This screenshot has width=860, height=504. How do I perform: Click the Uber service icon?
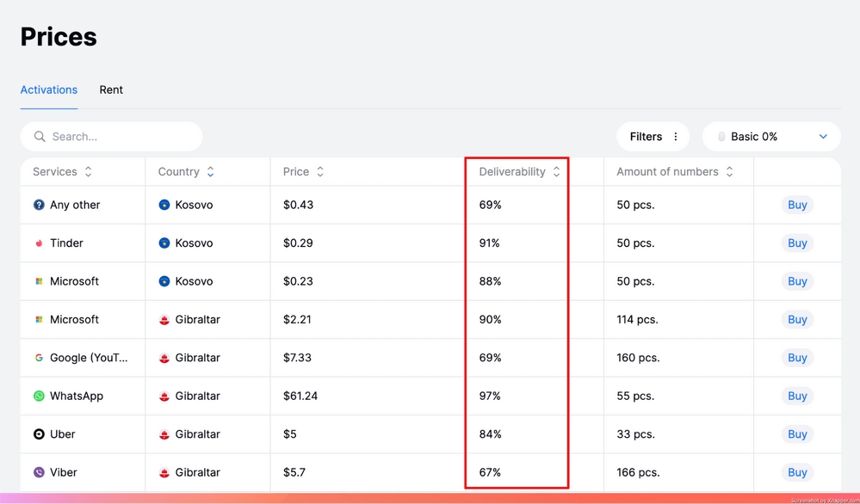pyautogui.click(x=39, y=434)
